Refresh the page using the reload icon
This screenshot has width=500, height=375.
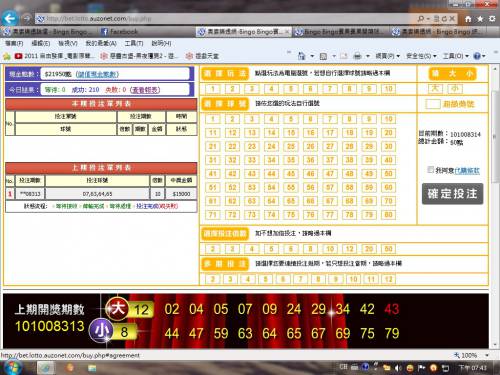(x=444, y=19)
